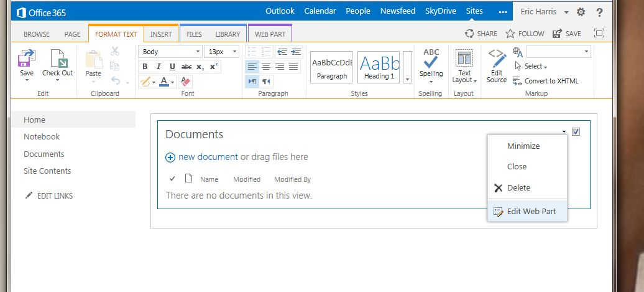The height and width of the screenshot is (292, 644).
Task: Open Site Contents in left navigation
Action: (x=47, y=171)
